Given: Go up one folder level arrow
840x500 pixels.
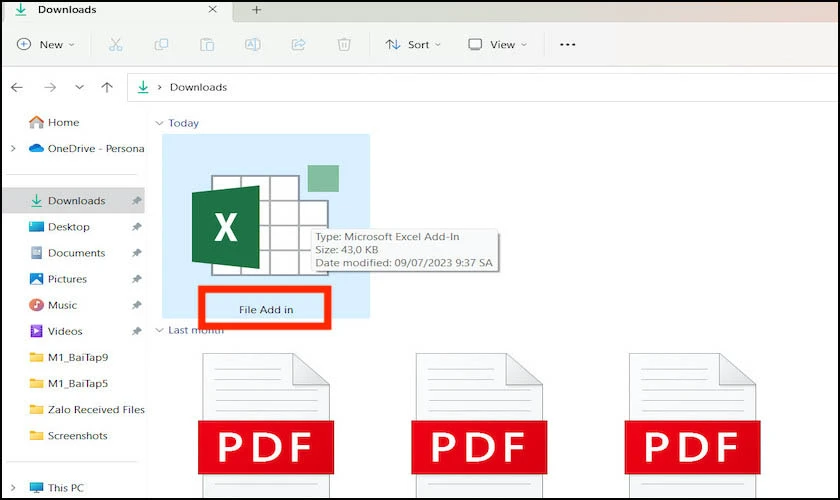Looking at the screenshot, I should tap(107, 87).
